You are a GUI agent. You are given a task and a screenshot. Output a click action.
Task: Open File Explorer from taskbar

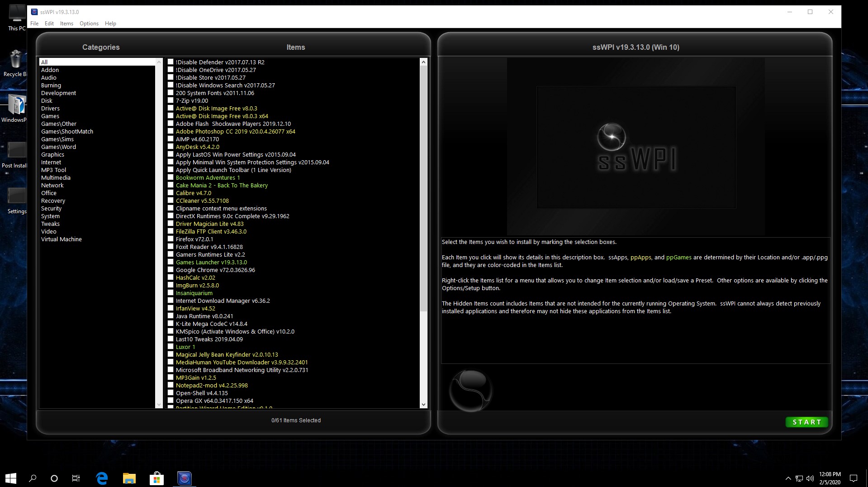(129, 478)
